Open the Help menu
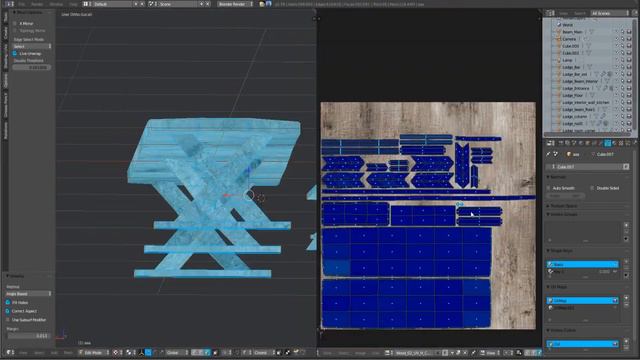Viewport: 640px width, 360px height. 73,4
